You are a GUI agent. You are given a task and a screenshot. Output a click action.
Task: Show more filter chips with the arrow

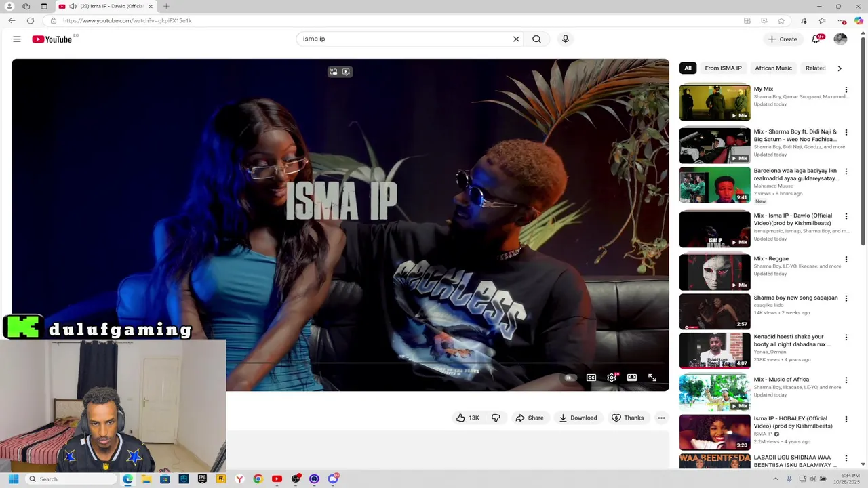840,68
